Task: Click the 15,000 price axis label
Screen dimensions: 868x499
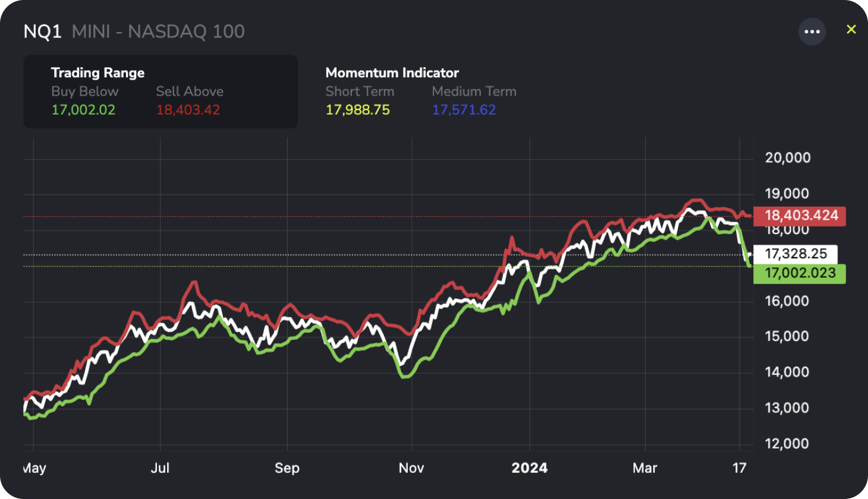Action: [x=787, y=336]
